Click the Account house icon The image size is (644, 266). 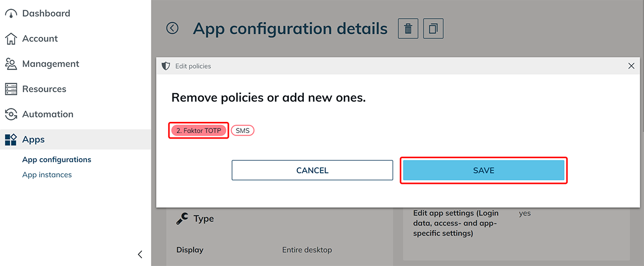click(x=11, y=39)
